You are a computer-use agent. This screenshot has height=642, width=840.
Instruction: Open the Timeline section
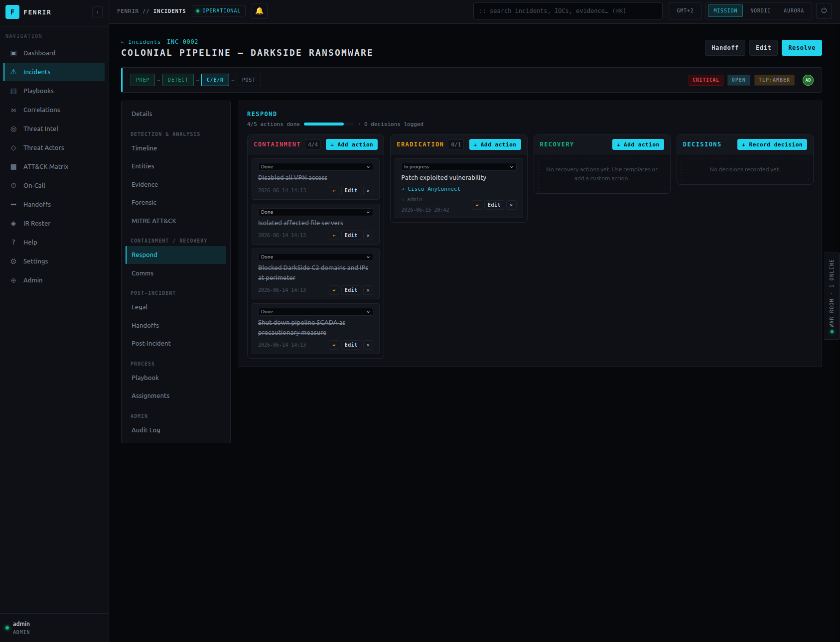click(x=176, y=148)
